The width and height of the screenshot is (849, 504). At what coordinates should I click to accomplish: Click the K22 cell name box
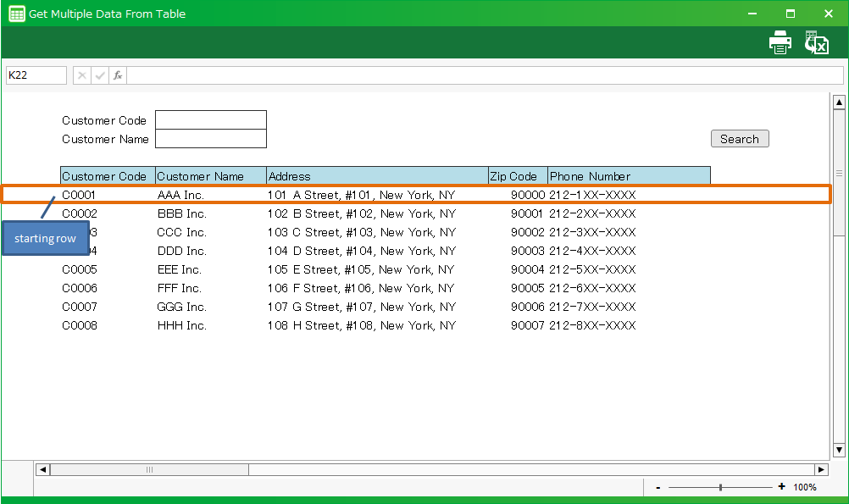[36, 75]
